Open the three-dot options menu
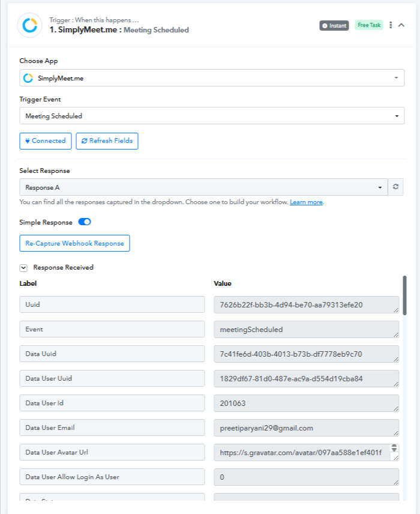Viewport: 420px width, 514px height. point(391,25)
